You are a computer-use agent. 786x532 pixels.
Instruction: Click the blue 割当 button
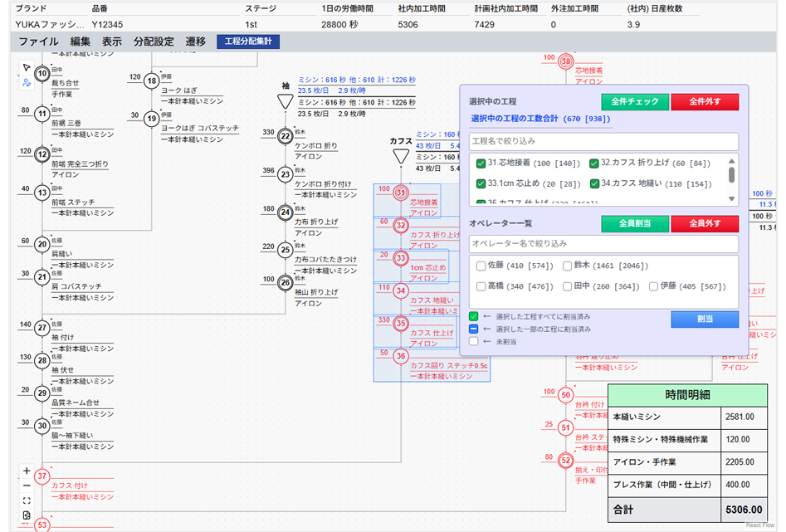(x=705, y=319)
